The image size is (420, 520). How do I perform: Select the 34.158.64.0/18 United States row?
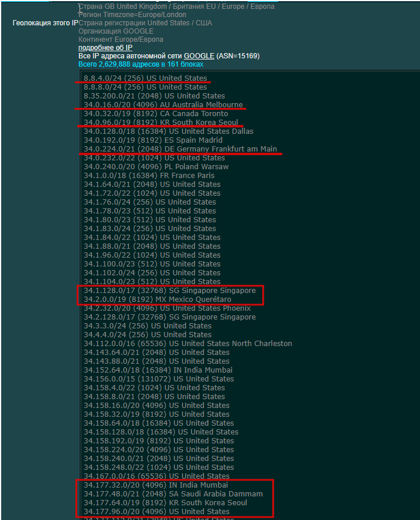[158, 423]
